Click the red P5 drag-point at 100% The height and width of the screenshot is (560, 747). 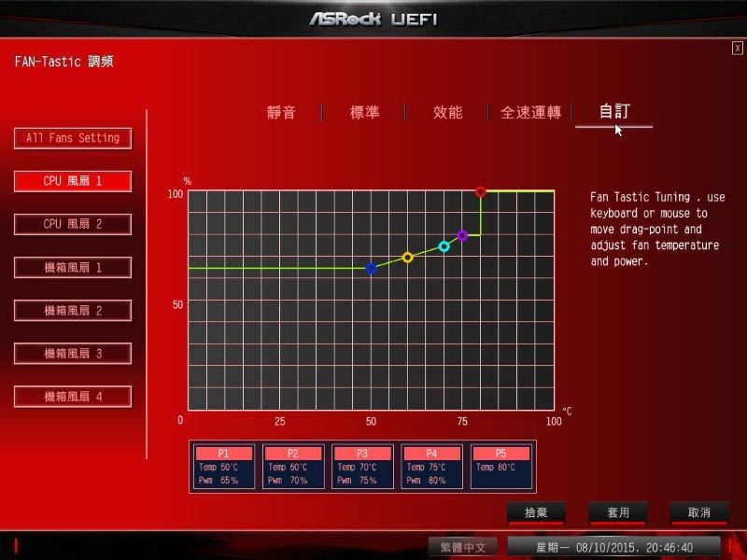[x=481, y=191]
